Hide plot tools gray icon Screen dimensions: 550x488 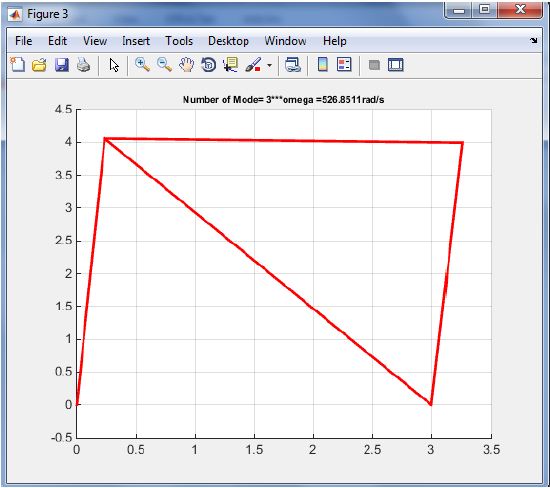[374, 65]
